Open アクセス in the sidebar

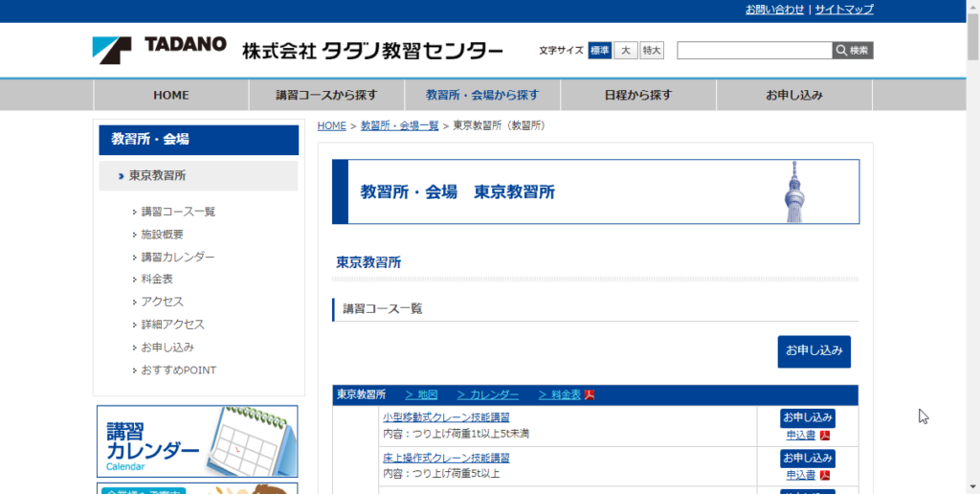[x=162, y=302]
